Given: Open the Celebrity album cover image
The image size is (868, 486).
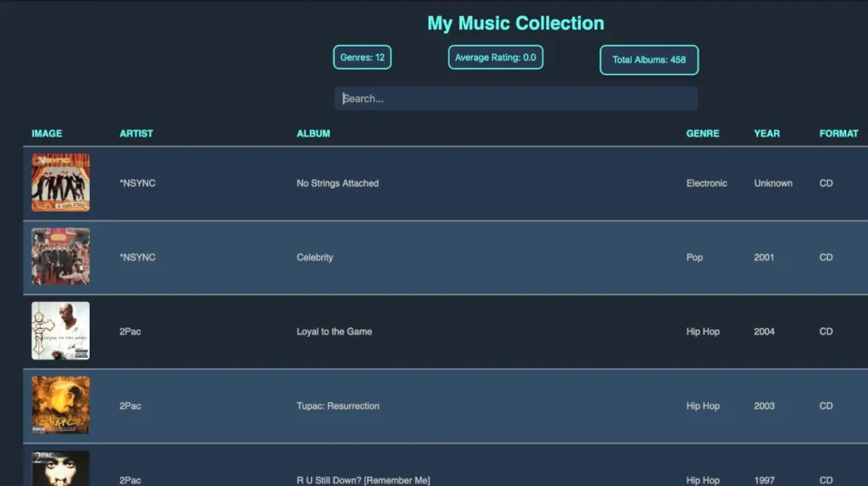Looking at the screenshot, I should point(60,257).
